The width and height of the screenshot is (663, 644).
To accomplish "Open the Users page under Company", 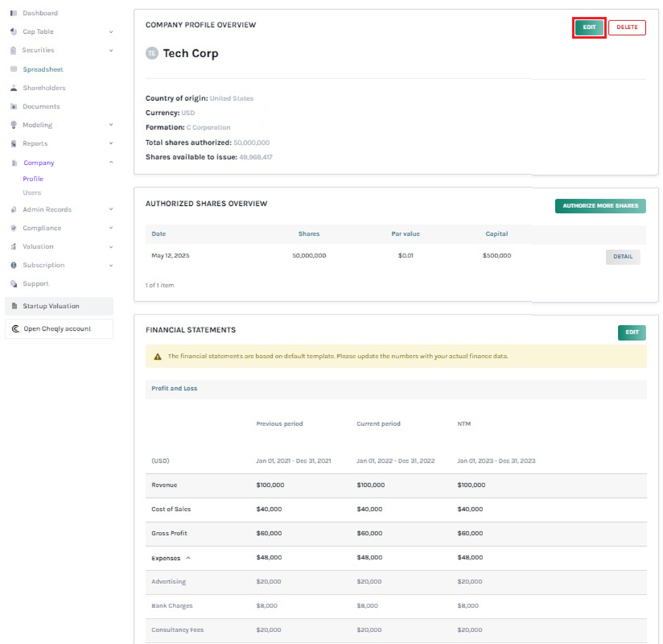I will tap(32, 193).
